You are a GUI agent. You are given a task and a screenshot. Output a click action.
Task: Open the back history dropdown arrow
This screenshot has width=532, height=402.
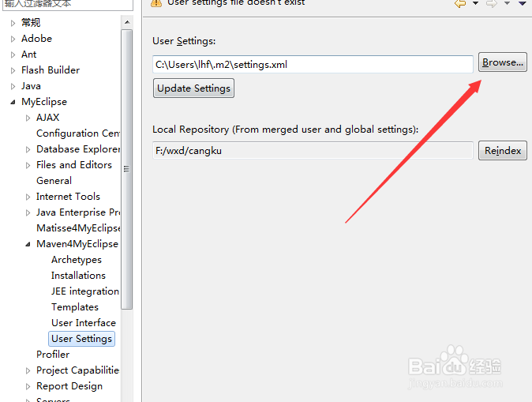pos(476,3)
